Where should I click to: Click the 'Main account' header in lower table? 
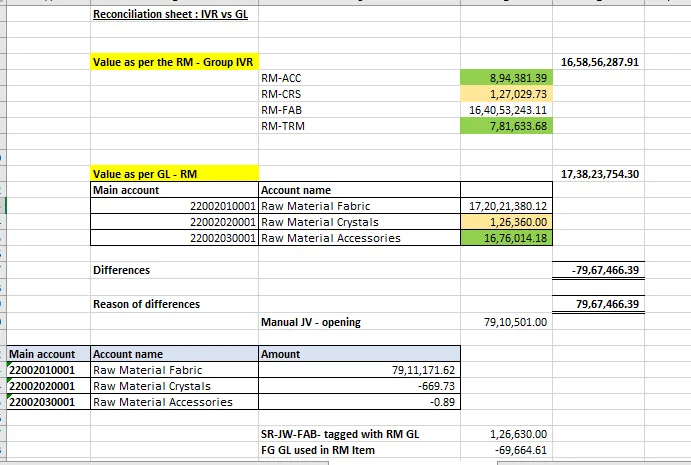(x=48, y=354)
